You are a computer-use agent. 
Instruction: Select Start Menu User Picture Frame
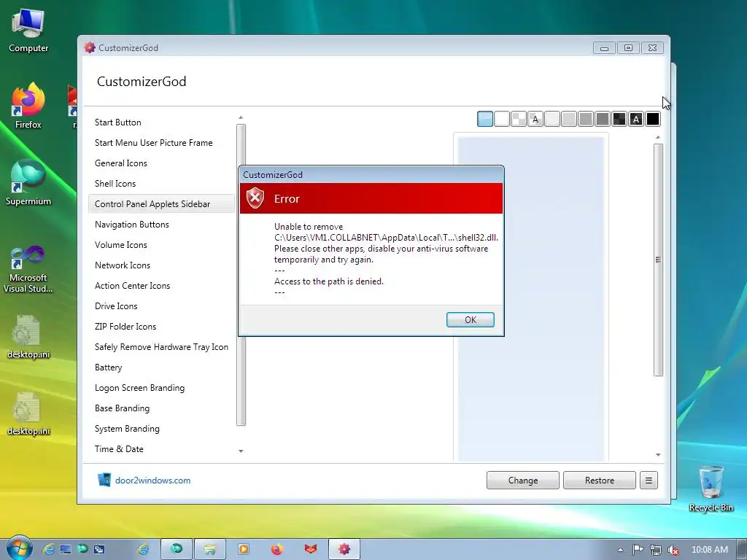[x=161, y=143]
